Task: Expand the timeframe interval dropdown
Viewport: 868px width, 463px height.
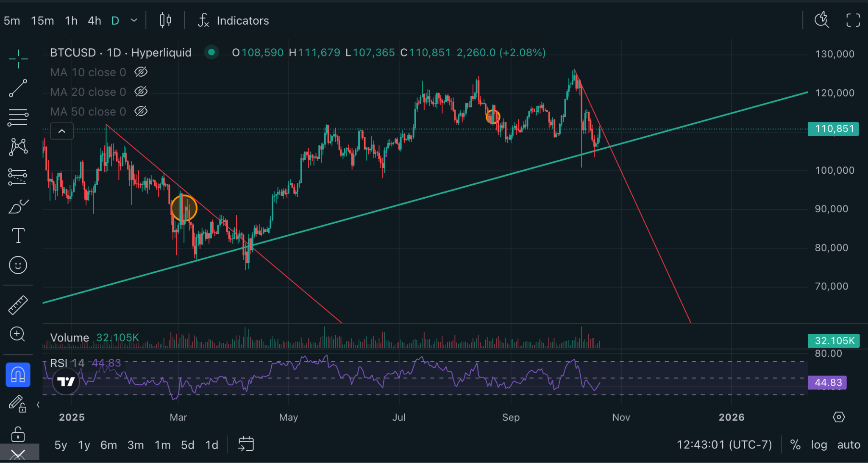Action: pyautogui.click(x=134, y=20)
